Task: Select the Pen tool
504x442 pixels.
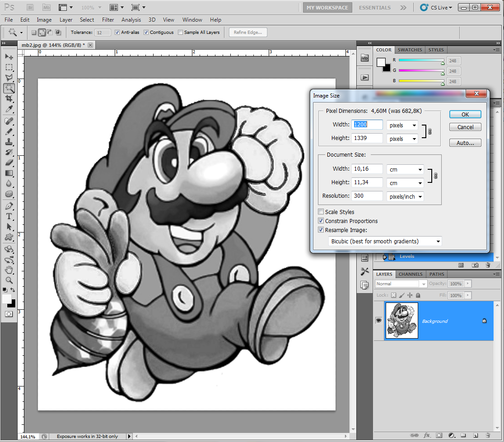Action: pos(9,206)
